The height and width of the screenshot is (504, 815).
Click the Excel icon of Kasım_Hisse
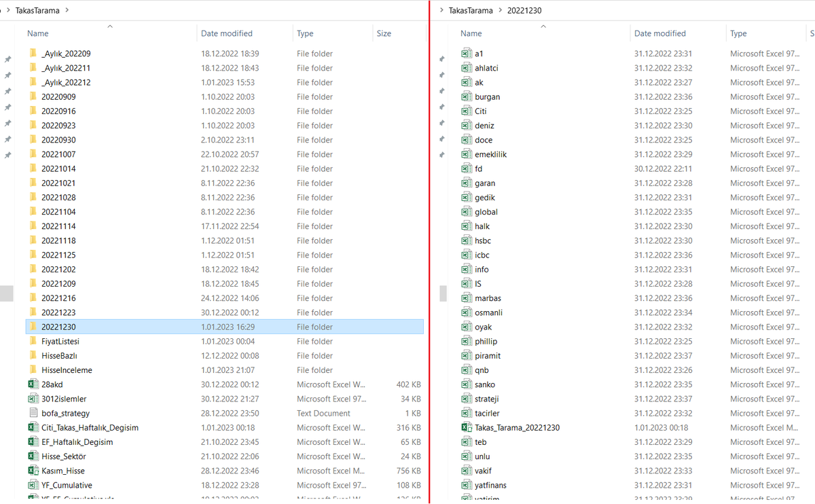(33, 471)
